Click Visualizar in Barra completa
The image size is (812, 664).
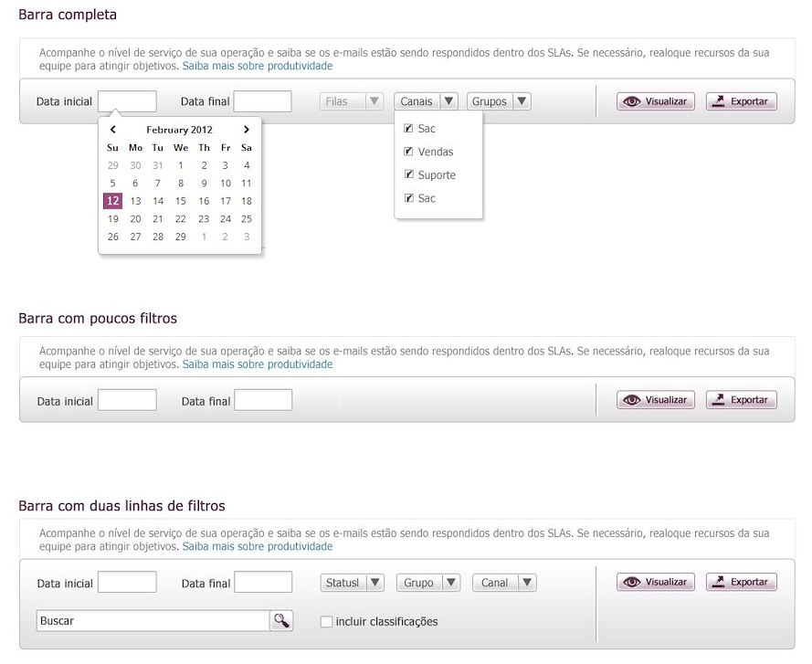[656, 101]
